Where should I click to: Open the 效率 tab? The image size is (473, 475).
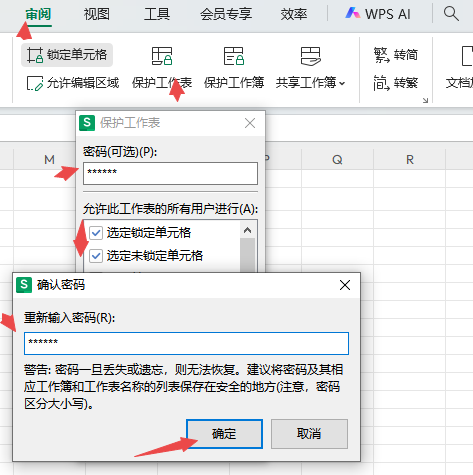(x=293, y=14)
